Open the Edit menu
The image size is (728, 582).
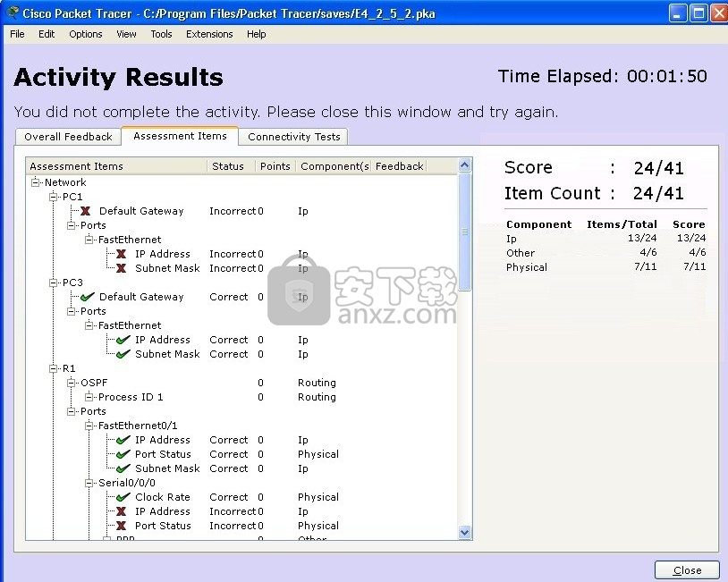click(x=47, y=34)
